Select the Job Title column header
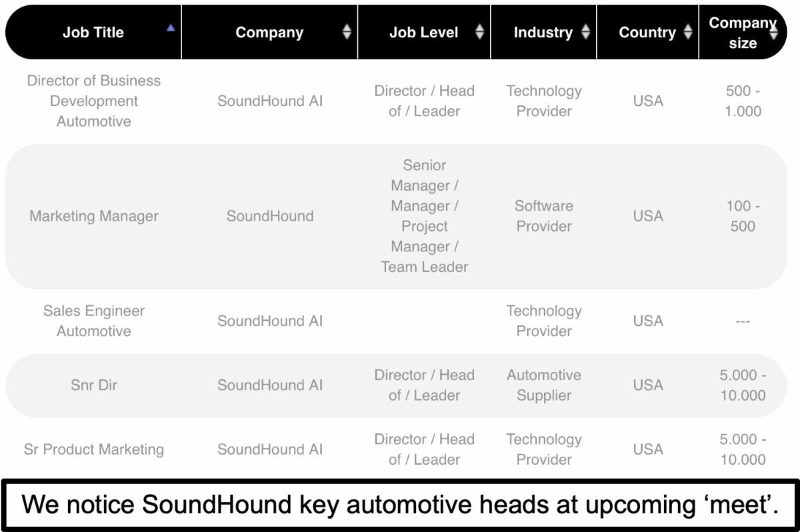Image resolution: width=800 pixels, height=532 pixels. (93, 32)
